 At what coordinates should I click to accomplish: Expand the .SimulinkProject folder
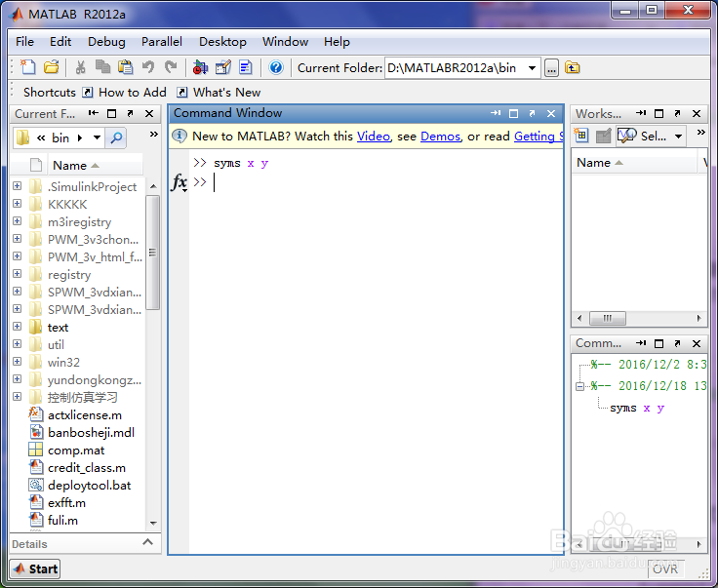pos(17,186)
